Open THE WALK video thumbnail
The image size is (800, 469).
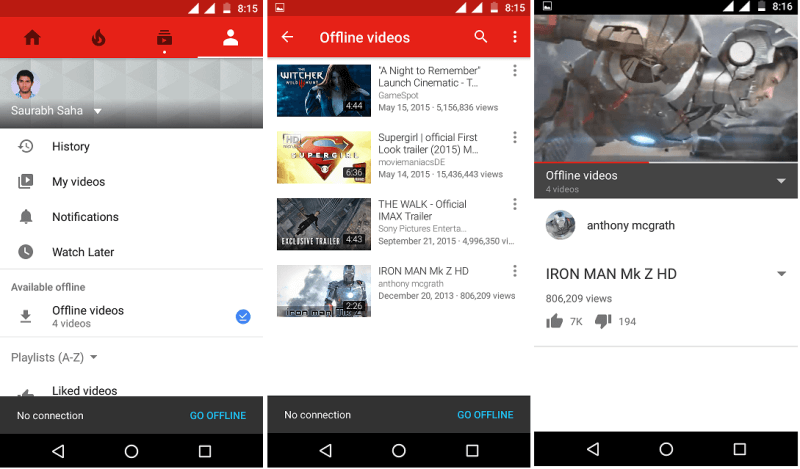pyautogui.click(x=324, y=224)
